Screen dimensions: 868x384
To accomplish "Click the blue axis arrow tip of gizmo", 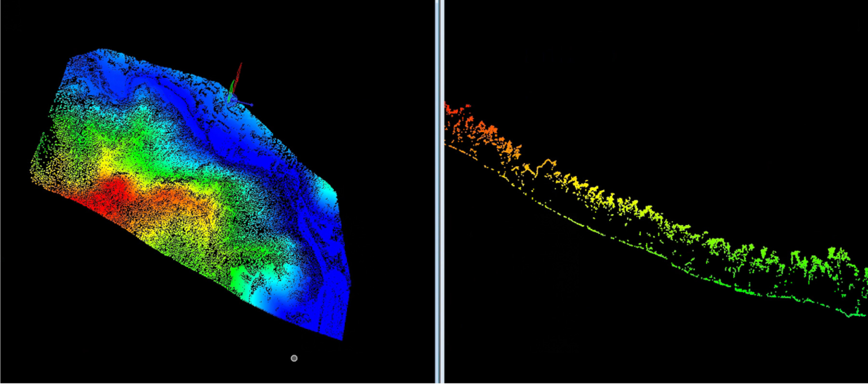I will pyautogui.click(x=251, y=105).
